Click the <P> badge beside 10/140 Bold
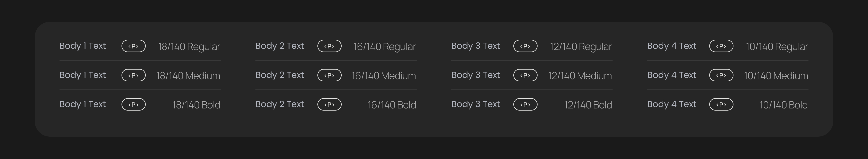This screenshot has height=159, width=868. click(x=721, y=105)
